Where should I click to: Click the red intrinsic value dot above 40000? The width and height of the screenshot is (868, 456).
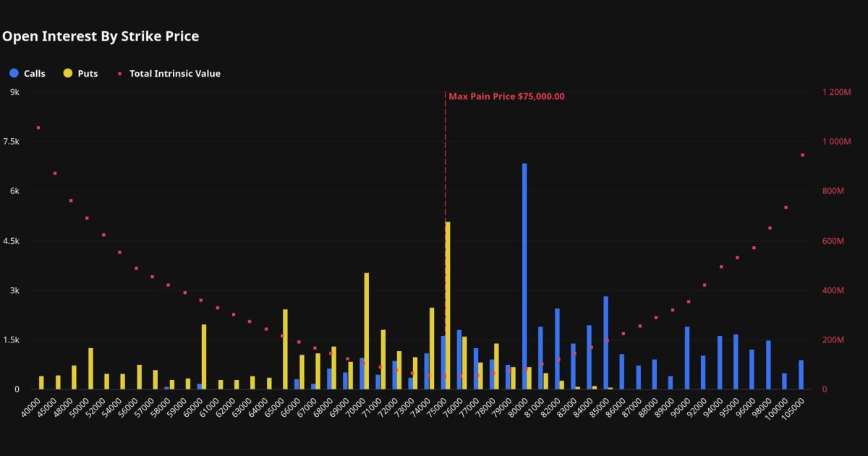[x=38, y=127]
